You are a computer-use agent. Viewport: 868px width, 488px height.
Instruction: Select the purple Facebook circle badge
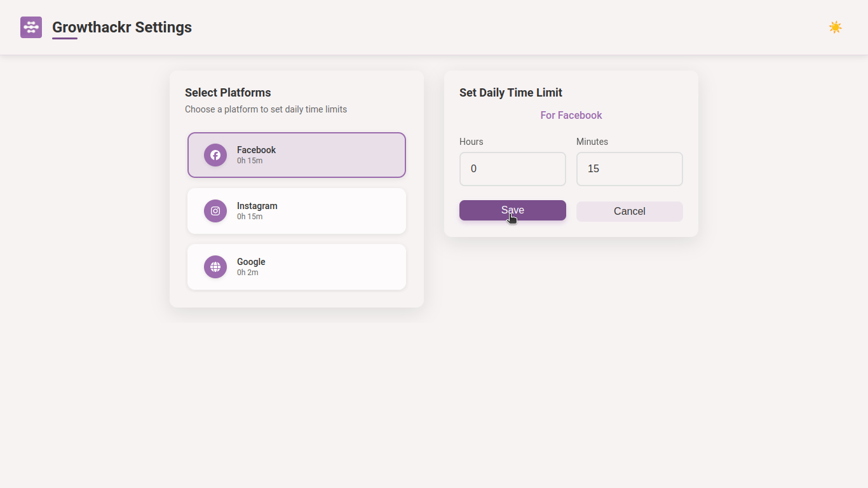pos(215,155)
